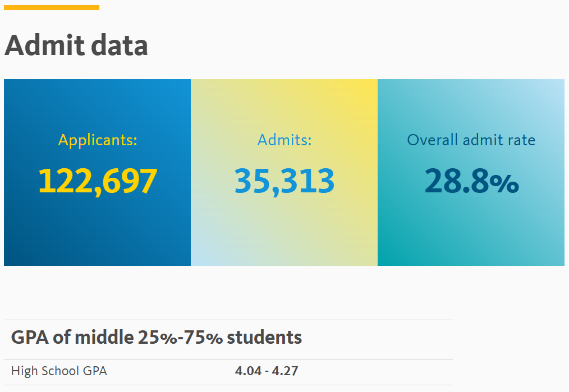This screenshot has width=569, height=392.
Task: Click the word "data" in the page heading
Action: coord(120,45)
